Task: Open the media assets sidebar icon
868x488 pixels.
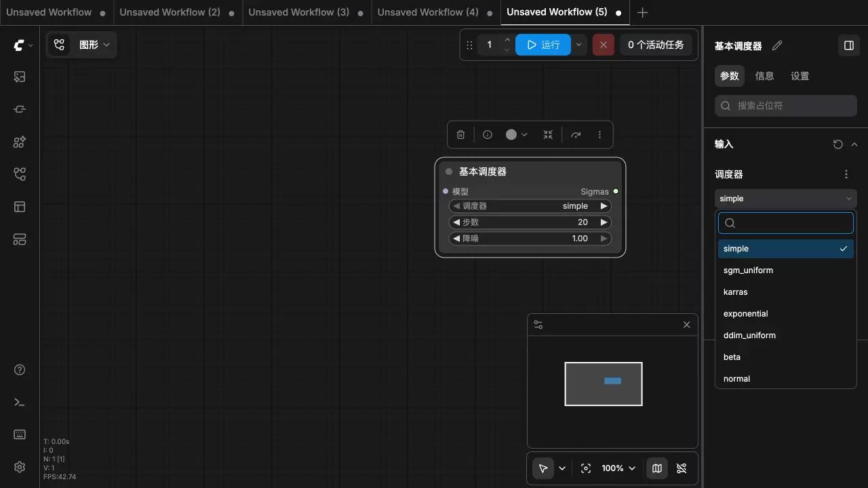Action: 20,77
